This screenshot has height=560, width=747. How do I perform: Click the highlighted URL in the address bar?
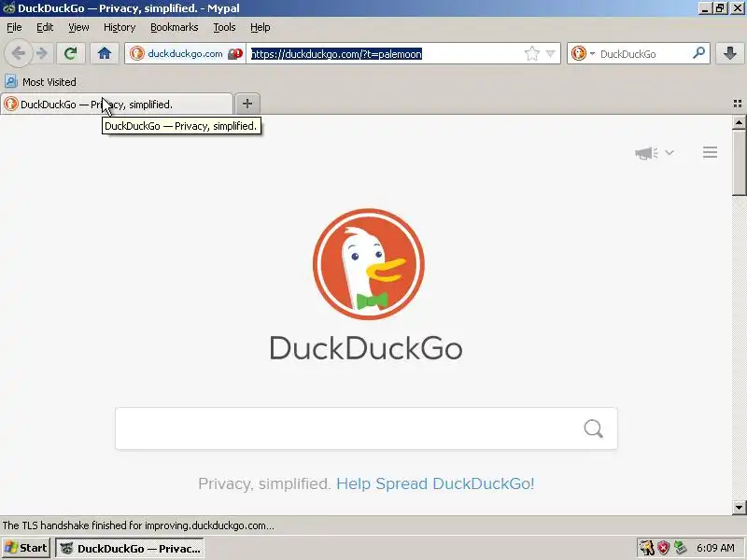click(336, 54)
